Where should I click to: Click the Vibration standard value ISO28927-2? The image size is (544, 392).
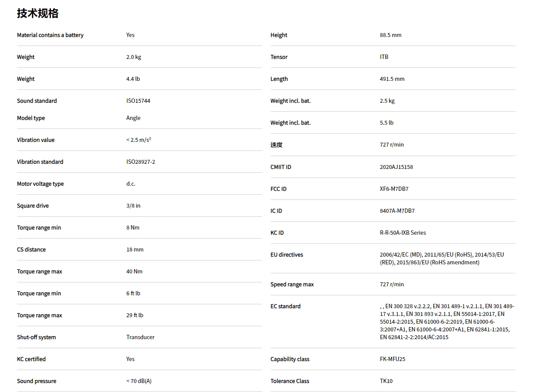point(141,162)
